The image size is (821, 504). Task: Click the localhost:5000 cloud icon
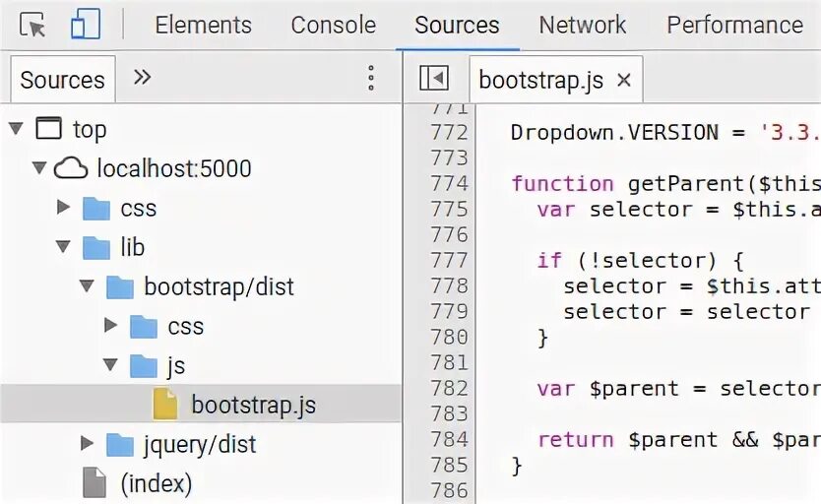[x=71, y=168]
